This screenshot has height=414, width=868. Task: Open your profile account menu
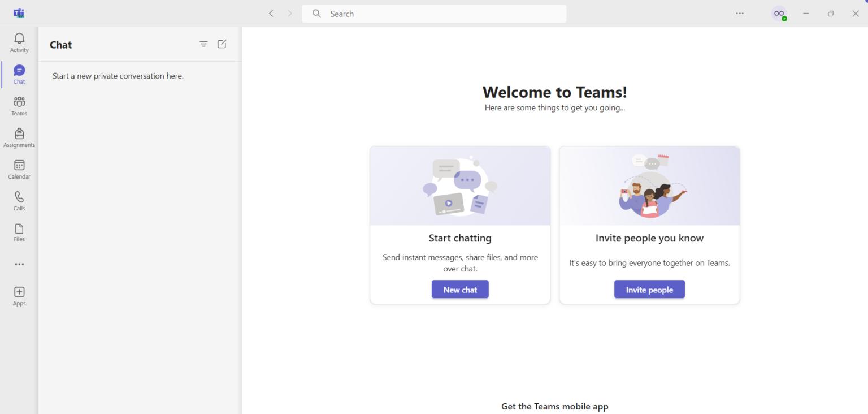[779, 13]
